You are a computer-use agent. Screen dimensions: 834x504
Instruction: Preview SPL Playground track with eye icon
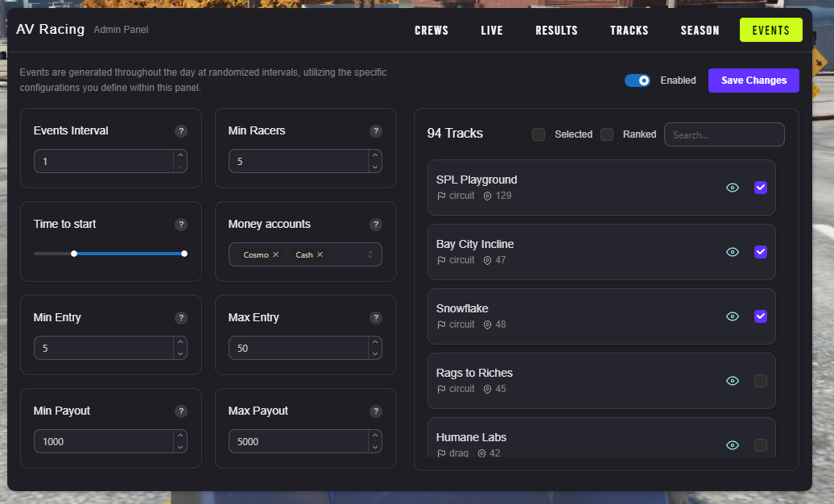tap(733, 188)
